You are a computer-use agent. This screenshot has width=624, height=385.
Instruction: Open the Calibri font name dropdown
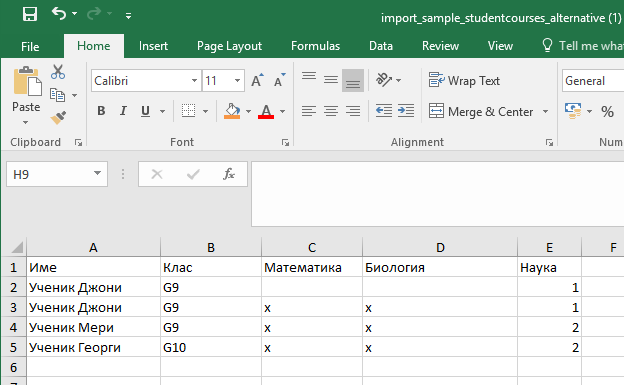pos(194,80)
